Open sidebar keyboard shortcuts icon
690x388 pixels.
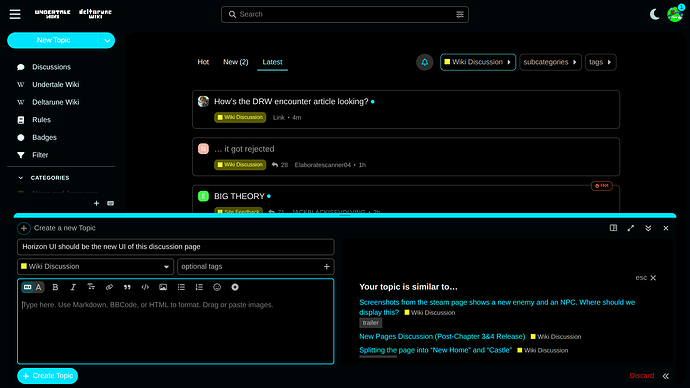tap(110, 203)
